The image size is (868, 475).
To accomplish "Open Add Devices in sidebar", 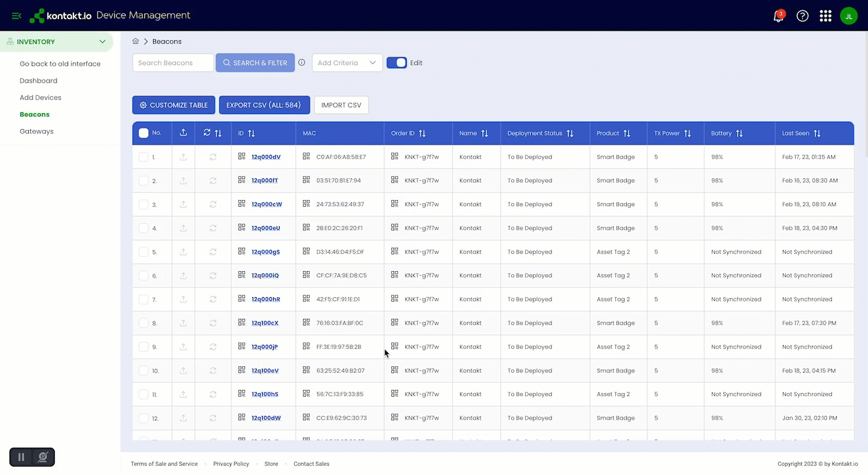I will click(40, 98).
